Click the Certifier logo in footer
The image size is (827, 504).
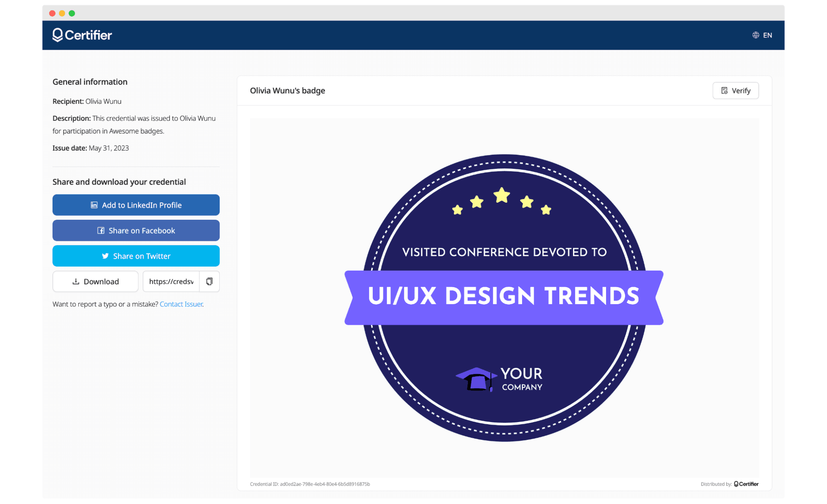click(x=746, y=484)
